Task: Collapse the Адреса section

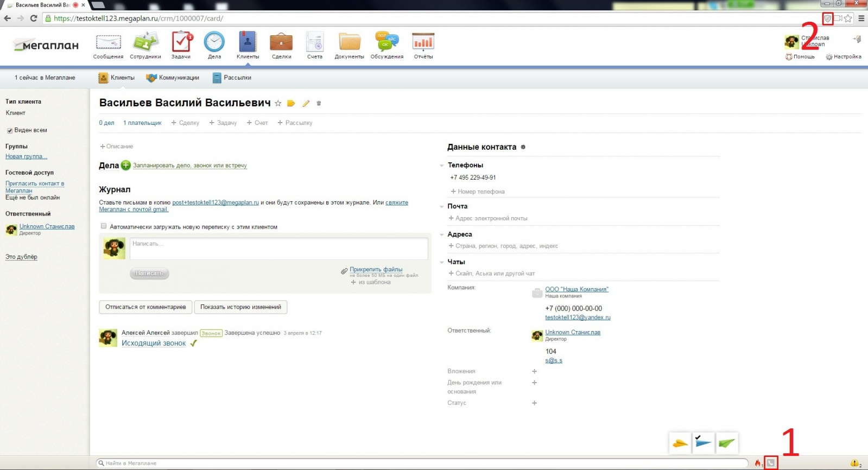Action: coord(442,235)
